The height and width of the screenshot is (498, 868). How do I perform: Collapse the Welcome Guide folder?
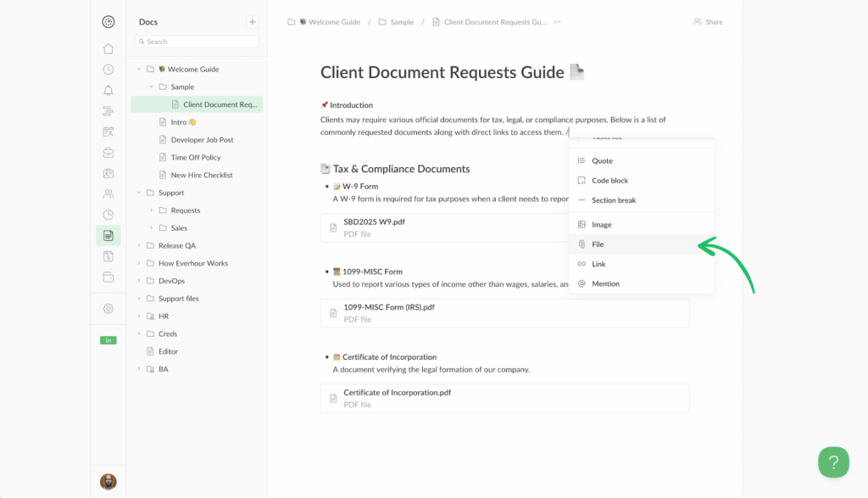point(138,69)
